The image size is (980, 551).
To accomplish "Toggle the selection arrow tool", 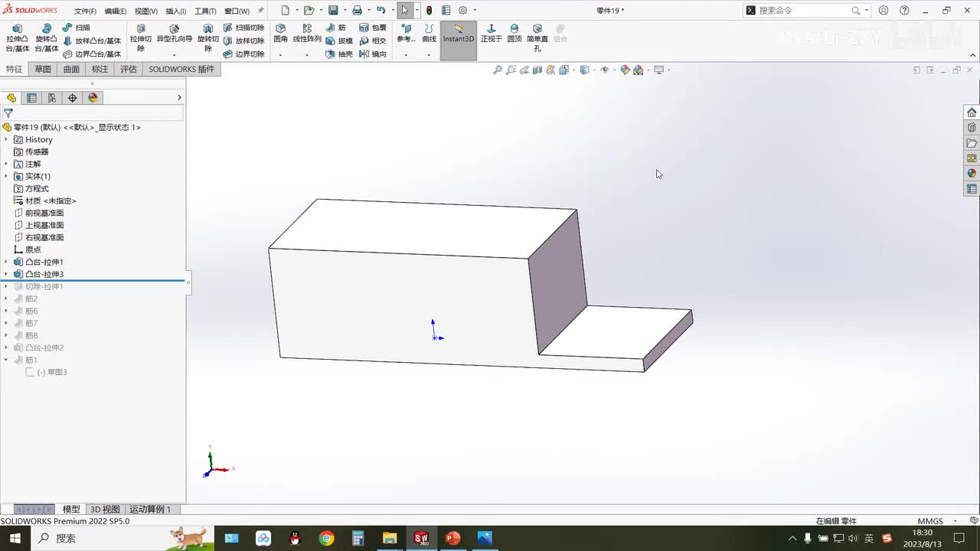I will (x=405, y=11).
